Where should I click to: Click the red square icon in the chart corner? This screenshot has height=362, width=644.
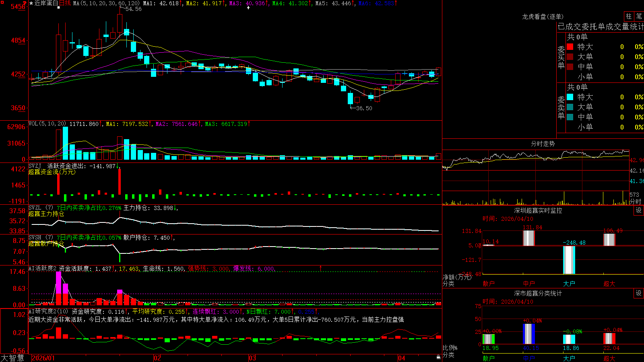pyautogui.click(x=2, y=2)
